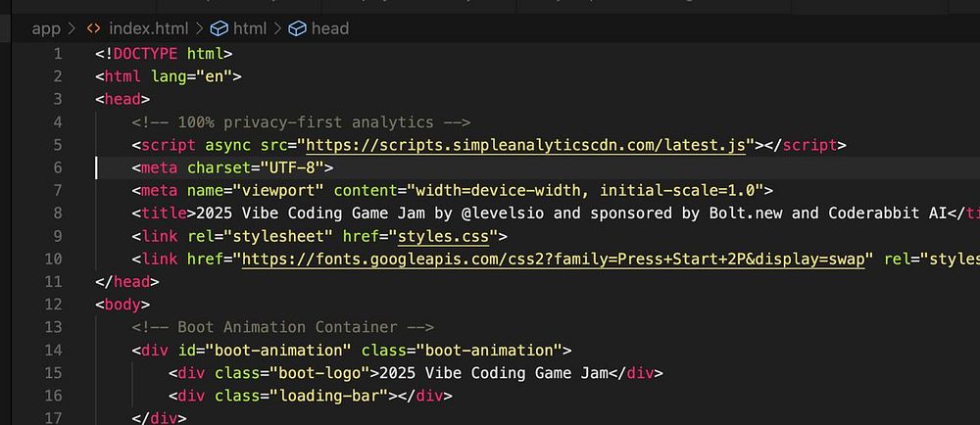
Task: Open the index.html breadcrumb item
Action: click(148, 28)
